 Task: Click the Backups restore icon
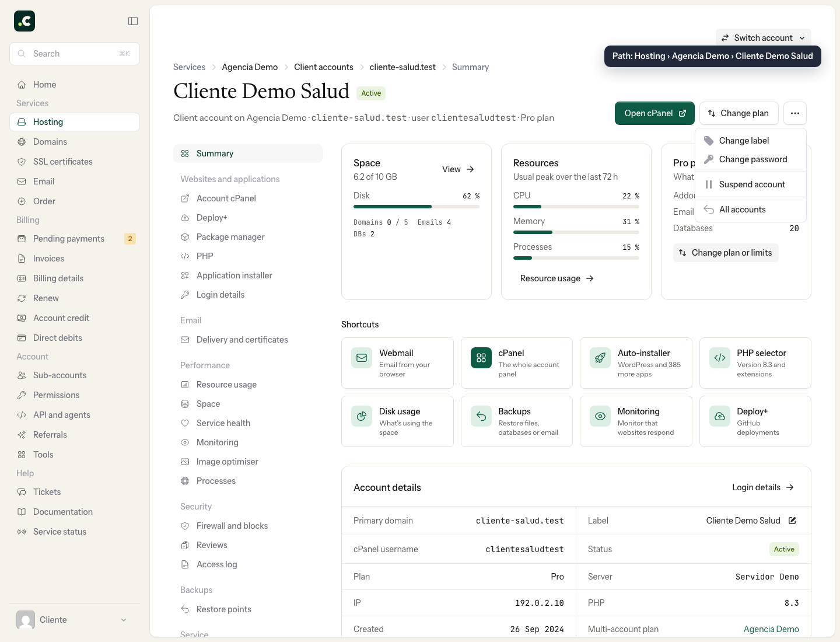[481, 416]
